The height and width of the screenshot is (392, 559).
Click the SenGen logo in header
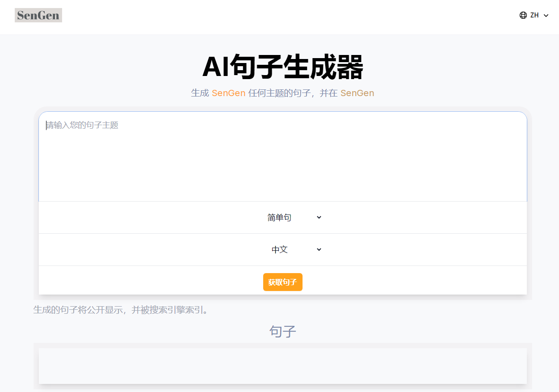38,15
